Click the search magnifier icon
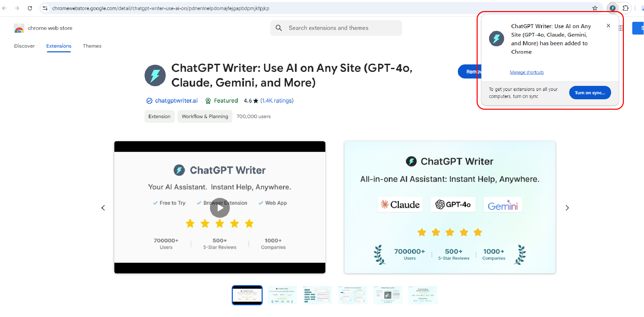 279,28
